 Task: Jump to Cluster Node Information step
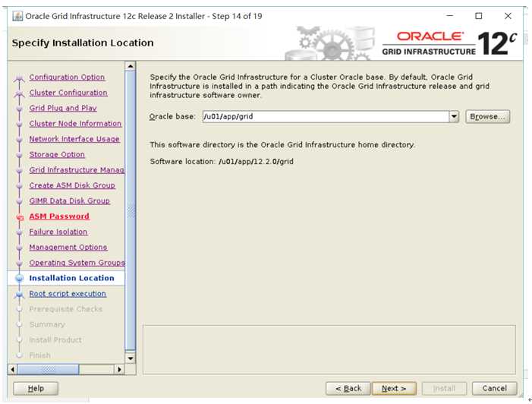75,124
